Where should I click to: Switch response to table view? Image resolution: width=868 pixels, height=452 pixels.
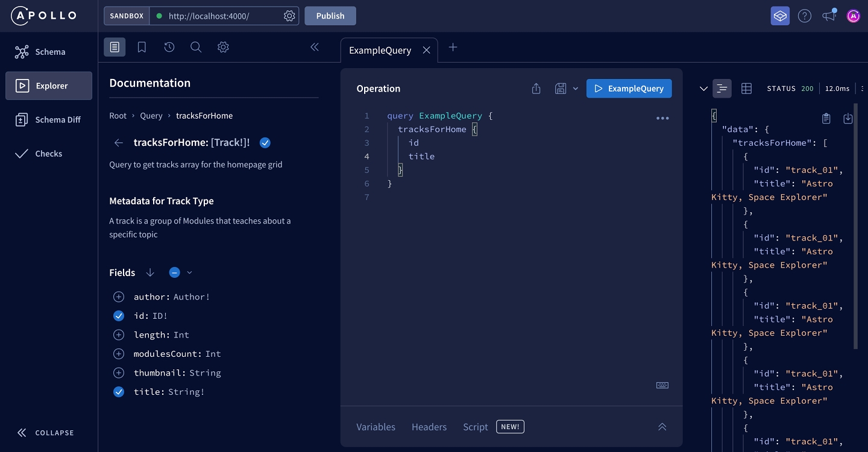coord(746,89)
